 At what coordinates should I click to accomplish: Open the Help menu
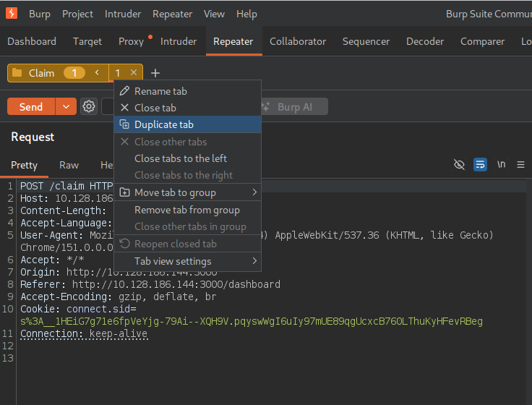tap(246, 14)
